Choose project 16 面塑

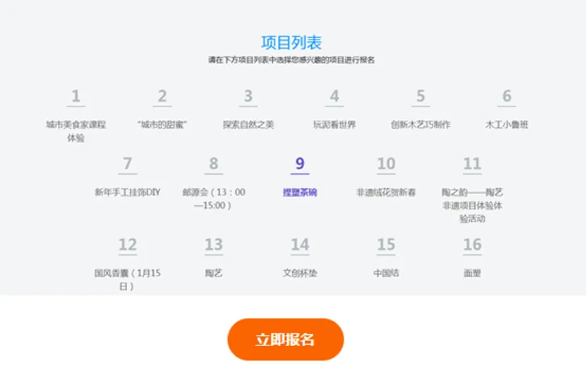472,257
